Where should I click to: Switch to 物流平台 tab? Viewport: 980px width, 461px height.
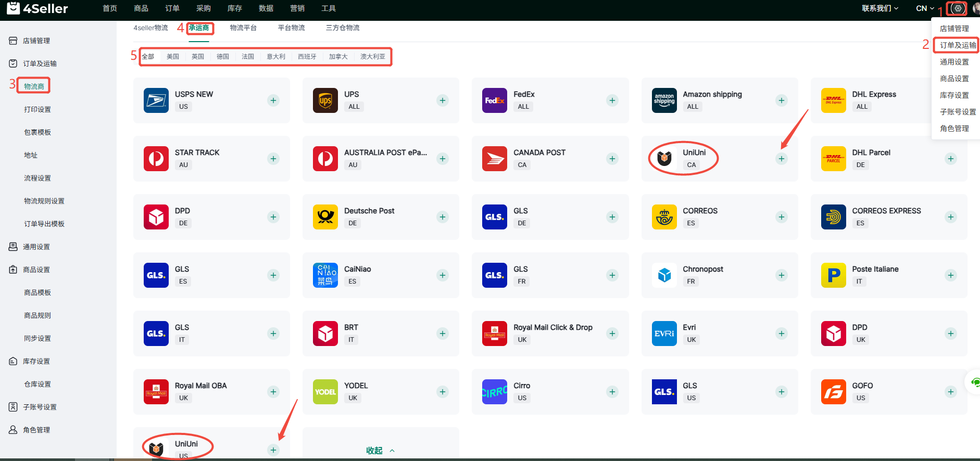243,28
